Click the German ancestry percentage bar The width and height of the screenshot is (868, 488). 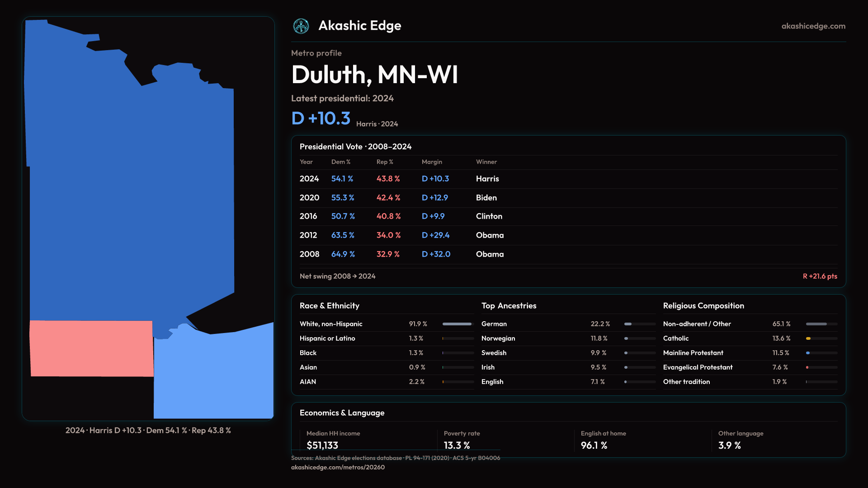point(628,324)
